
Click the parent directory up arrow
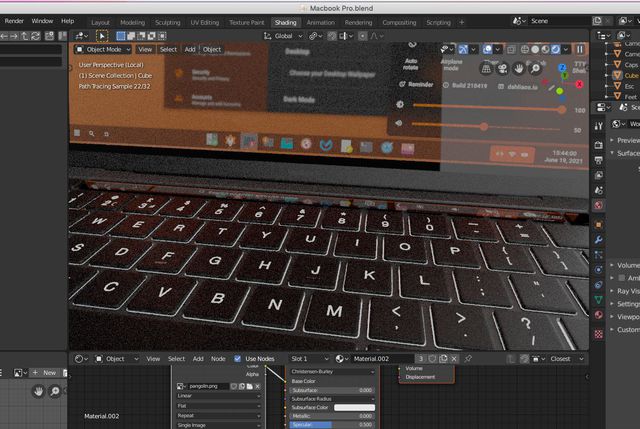[24, 36]
